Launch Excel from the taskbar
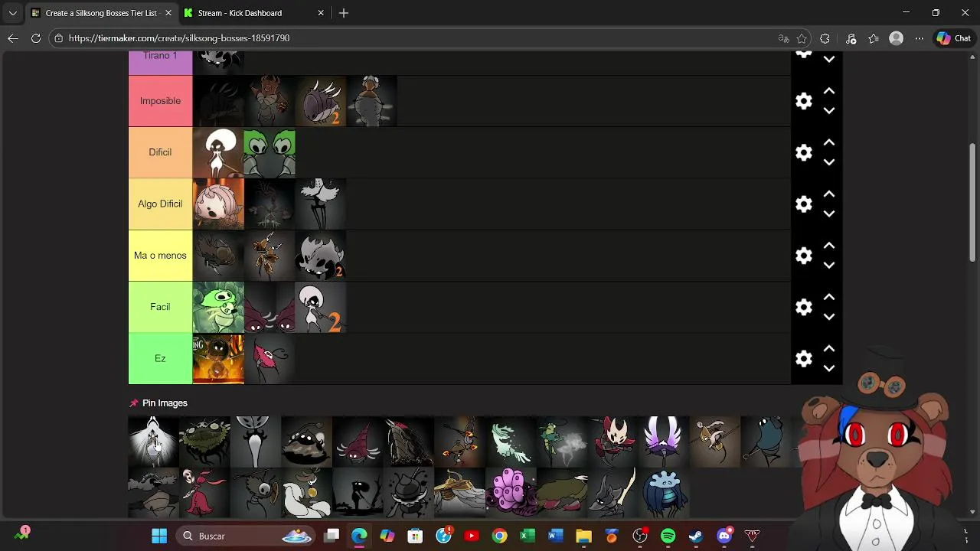 (528, 536)
